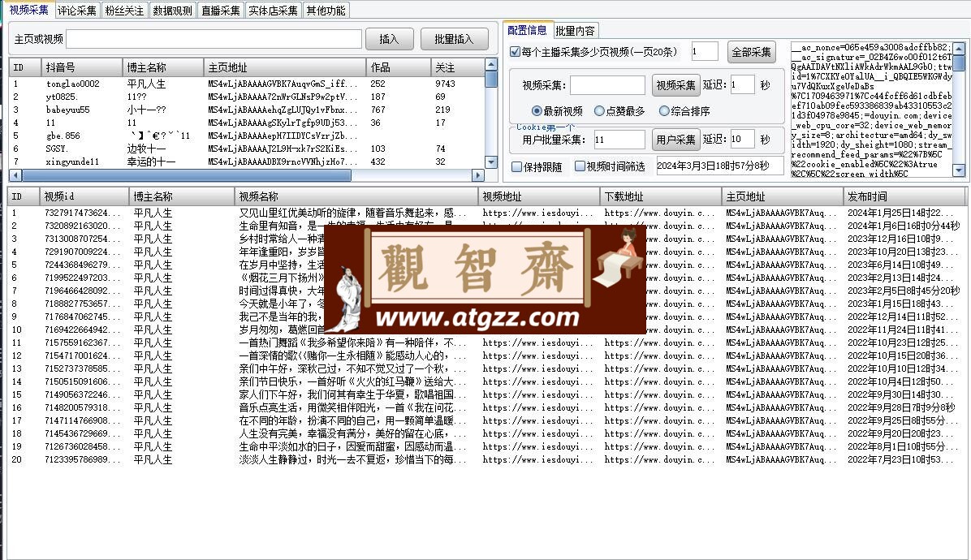Select video titled 人生没有完美，幸福没有满分
971x560 pixels.
[486, 433]
